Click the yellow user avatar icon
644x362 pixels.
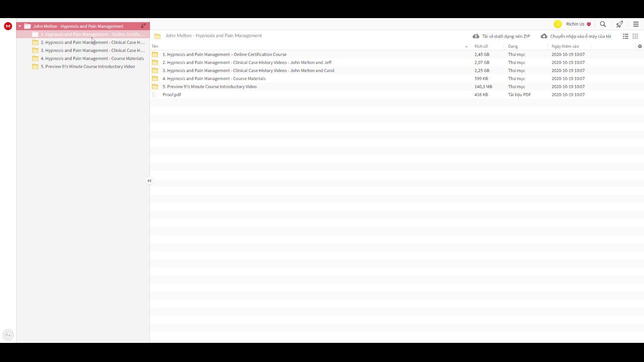point(557,24)
